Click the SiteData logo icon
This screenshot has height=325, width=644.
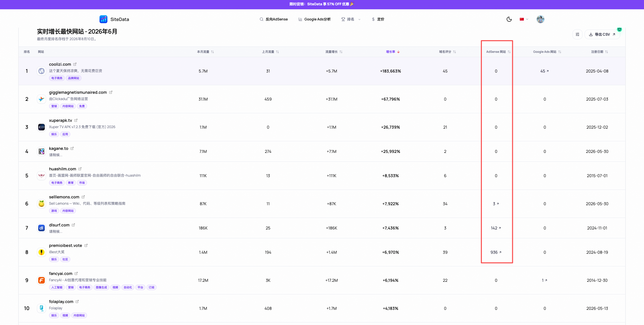tap(103, 19)
